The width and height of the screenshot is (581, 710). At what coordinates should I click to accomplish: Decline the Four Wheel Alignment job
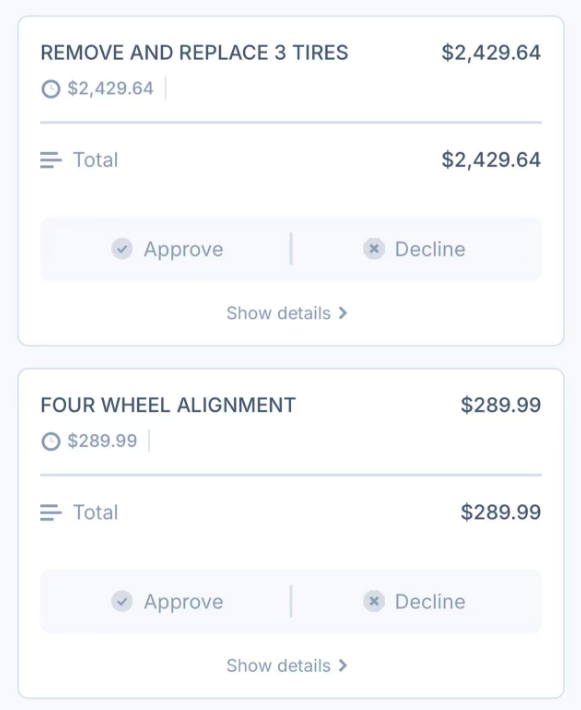click(x=414, y=602)
